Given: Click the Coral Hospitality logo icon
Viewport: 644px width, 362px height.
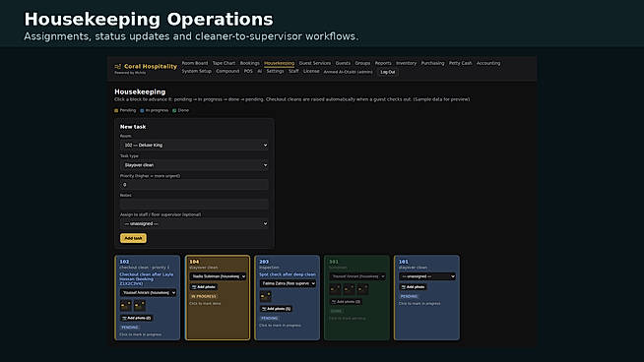Looking at the screenshot, I should [x=118, y=67].
